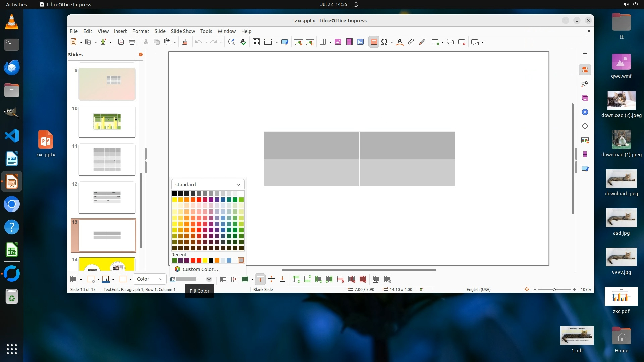Open the Format menu

(141, 31)
